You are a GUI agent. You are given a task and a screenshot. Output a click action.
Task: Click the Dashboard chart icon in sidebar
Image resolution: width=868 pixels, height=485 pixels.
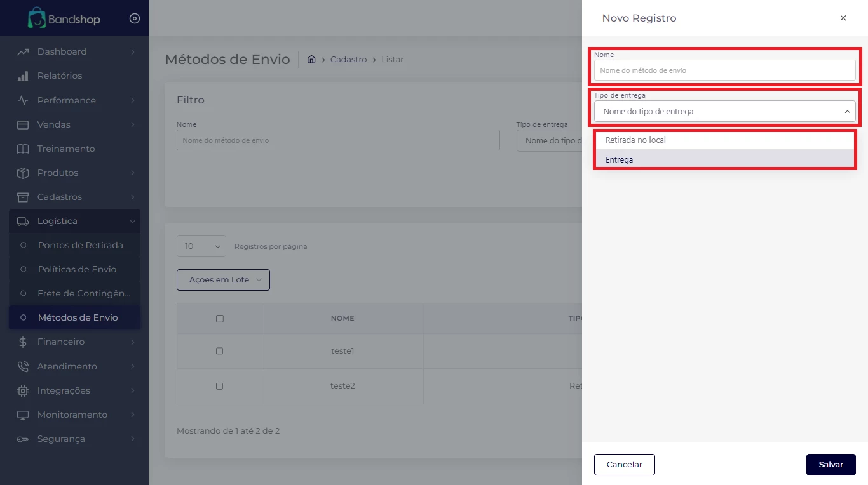click(x=23, y=51)
